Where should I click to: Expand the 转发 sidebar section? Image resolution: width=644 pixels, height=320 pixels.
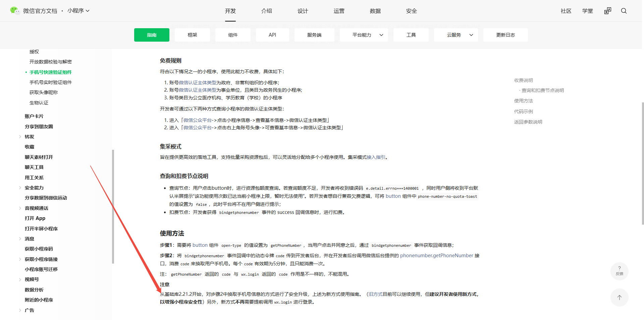point(20,137)
